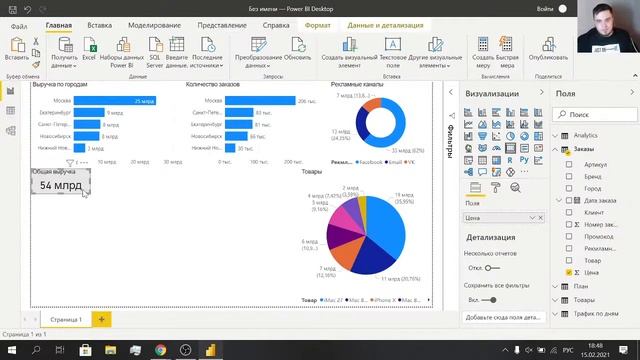Select the Q&A speech bubble visual

click(482, 172)
